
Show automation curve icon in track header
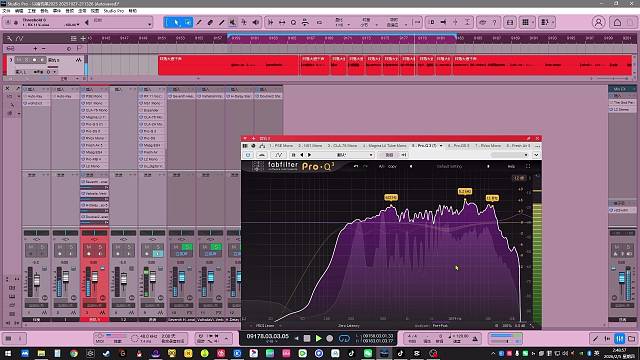[20, 38]
